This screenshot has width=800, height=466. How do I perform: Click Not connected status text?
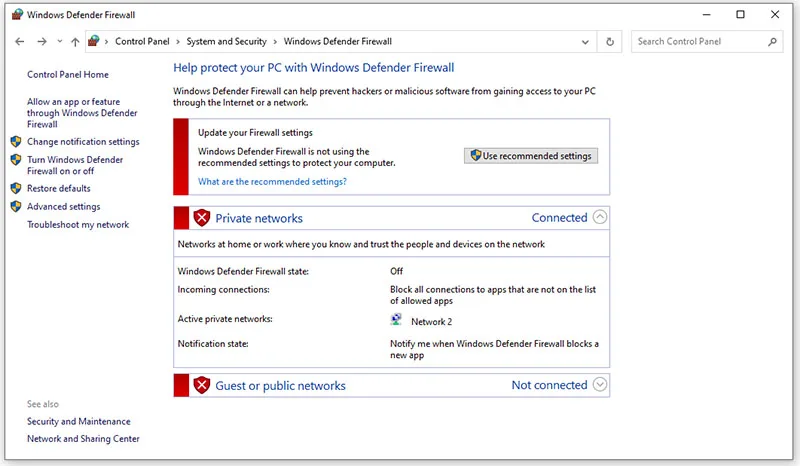(549, 385)
